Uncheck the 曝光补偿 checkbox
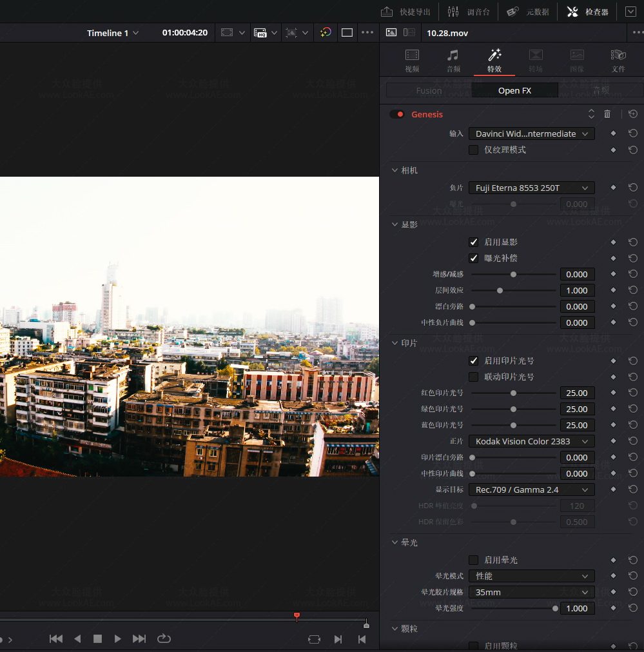This screenshot has height=652, width=644. (x=474, y=258)
